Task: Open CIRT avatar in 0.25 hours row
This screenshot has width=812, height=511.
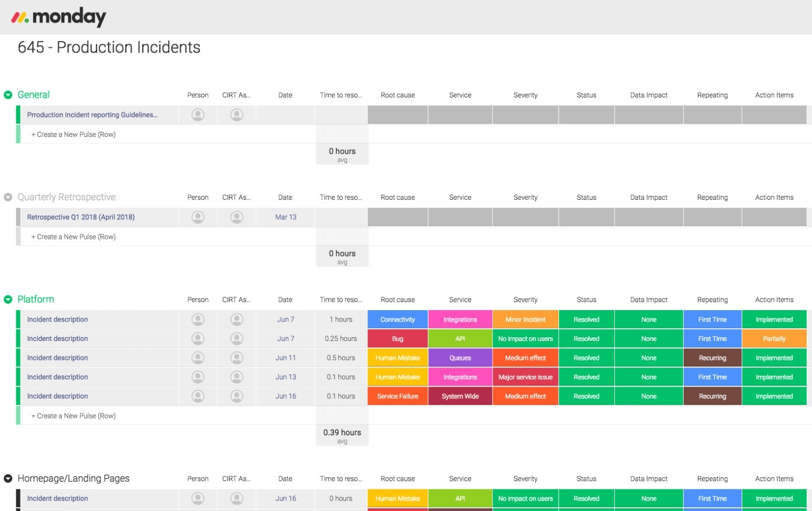Action: click(237, 339)
